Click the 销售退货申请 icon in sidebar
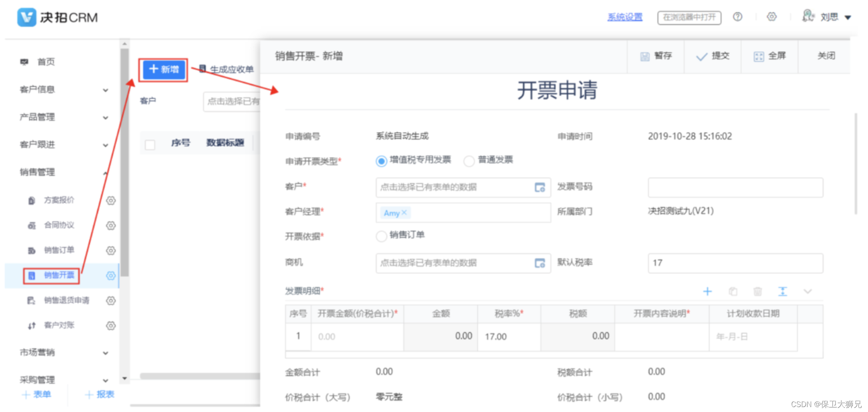The height and width of the screenshot is (412, 868). click(x=31, y=301)
